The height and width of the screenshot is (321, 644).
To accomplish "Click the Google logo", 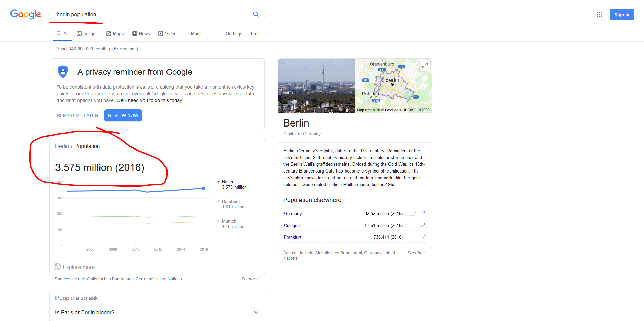I will (x=25, y=14).
